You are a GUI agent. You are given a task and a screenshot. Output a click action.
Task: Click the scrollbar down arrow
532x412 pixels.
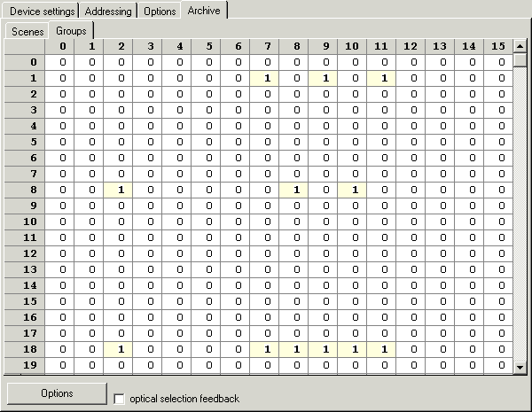tap(520, 367)
